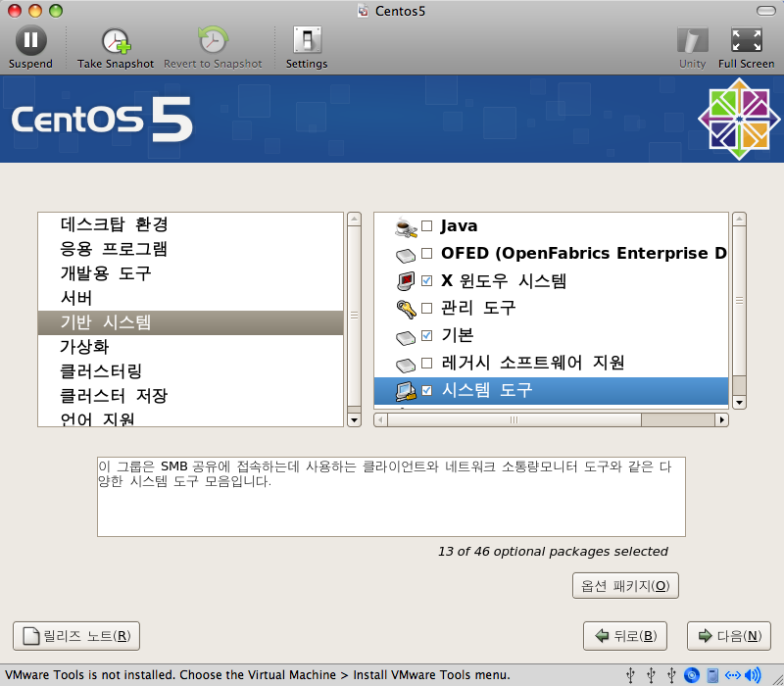784x686 pixels.
Task: Click the network adapter status icon
Action: click(733, 675)
